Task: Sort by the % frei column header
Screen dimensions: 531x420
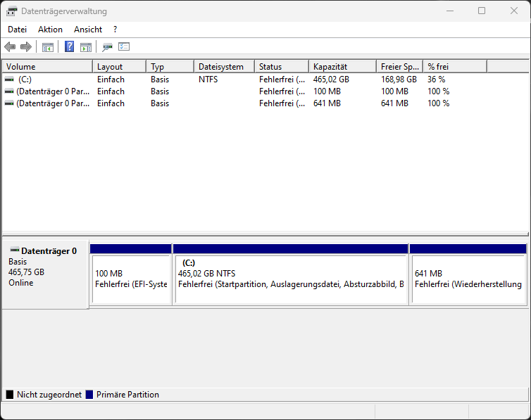Action: tap(455, 67)
